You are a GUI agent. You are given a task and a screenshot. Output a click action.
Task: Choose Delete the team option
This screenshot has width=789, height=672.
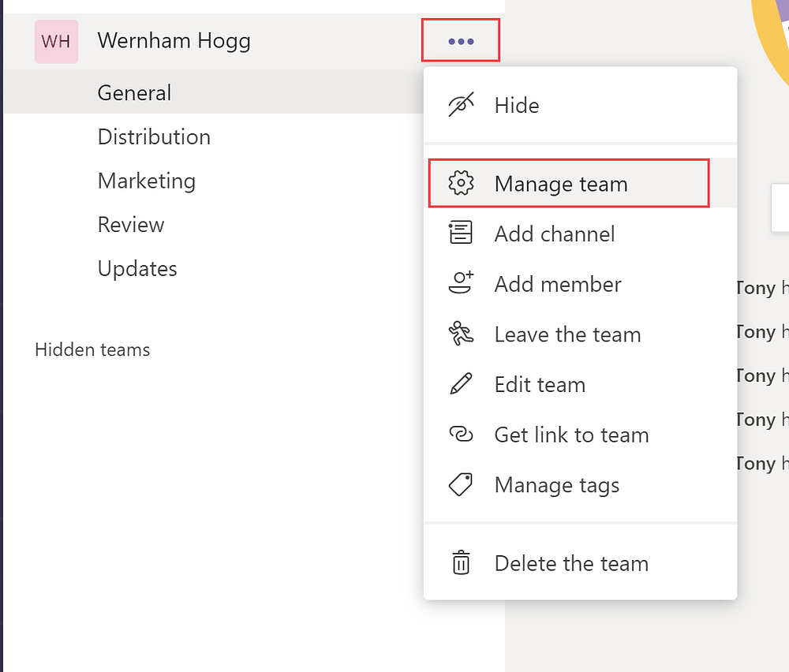point(580,563)
